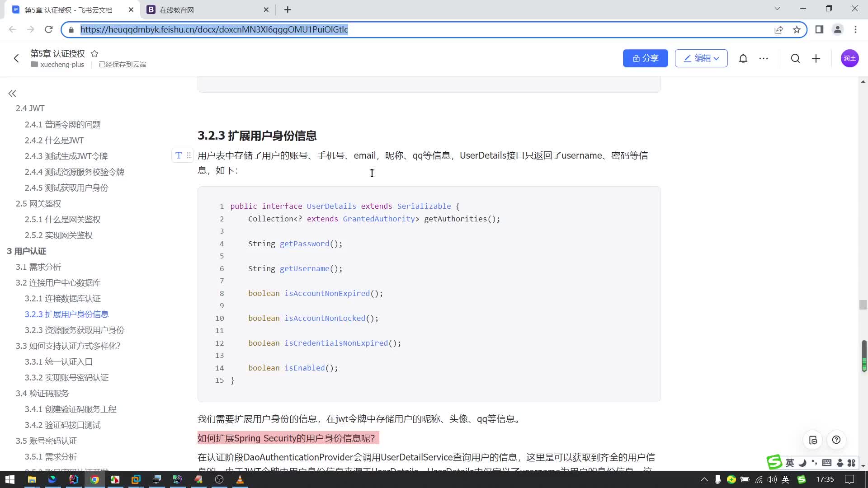Go to outline item 3.5.1 需求分析
The image size is (868, 488).
(51, 456)
